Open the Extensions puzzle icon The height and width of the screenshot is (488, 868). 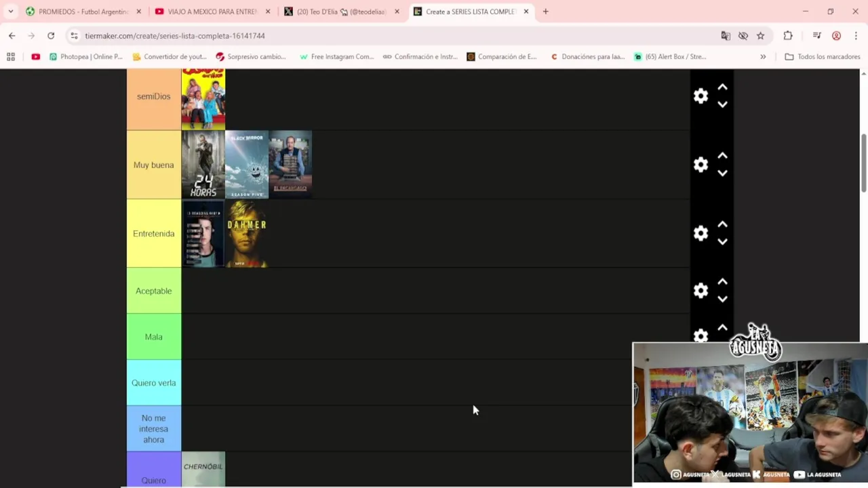[788, 36]
